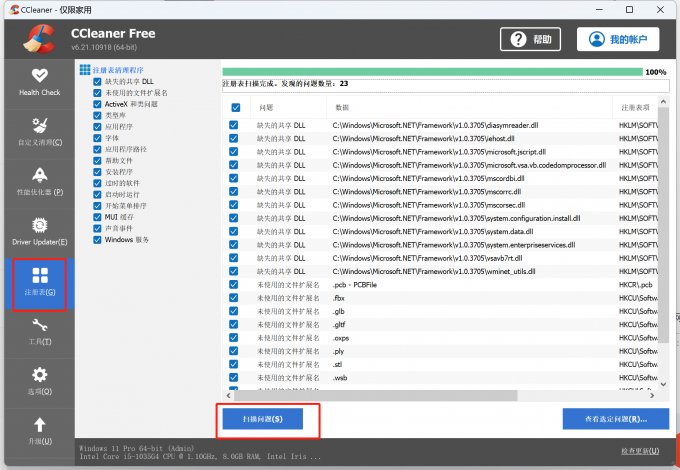Image resolution: width=680 pixels, height=470 pixels.
Task: Click the green 100% progress bar
Action: (432, 72)
